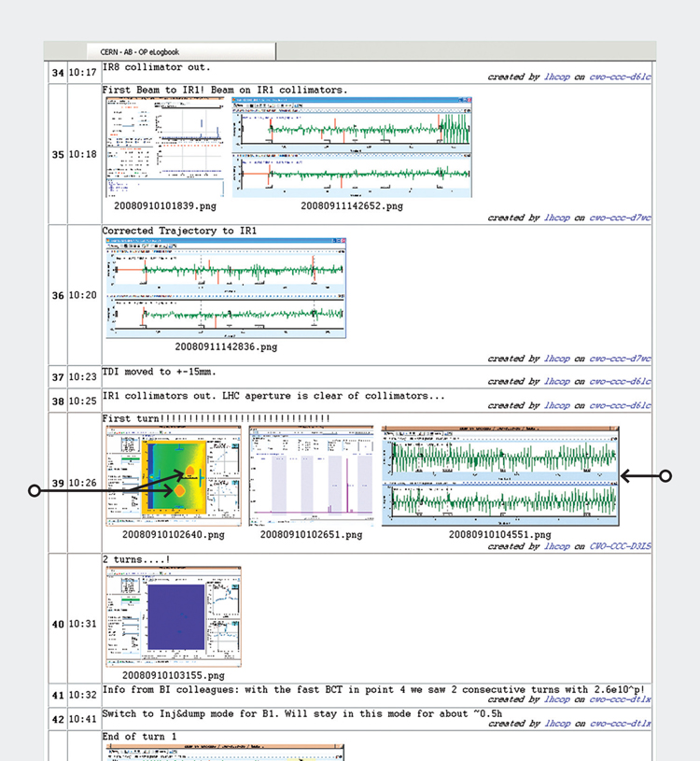700x761 pixels.
Task: Click lhcop link in entry 36
Action: coord(556,359)
